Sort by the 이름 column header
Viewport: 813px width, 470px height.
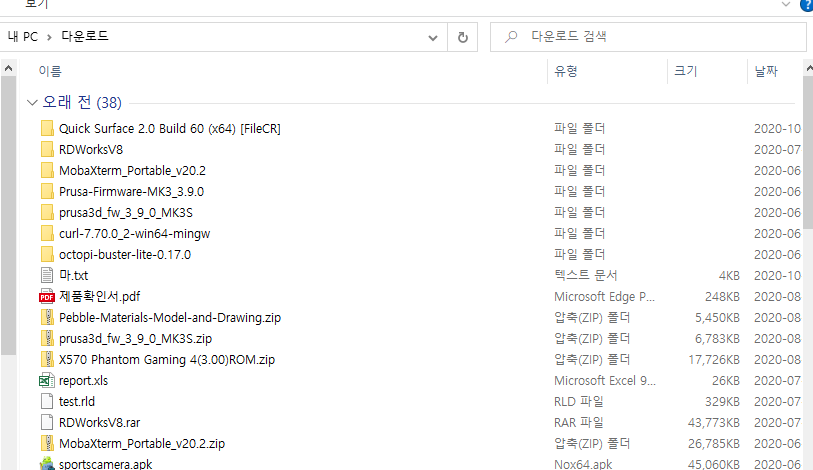pos(50,71)
